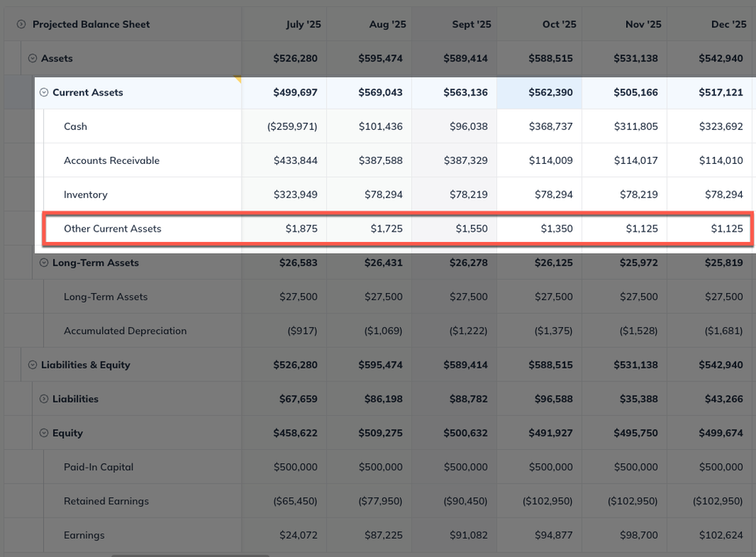Click the Cash value $368,737

point(550,126)
